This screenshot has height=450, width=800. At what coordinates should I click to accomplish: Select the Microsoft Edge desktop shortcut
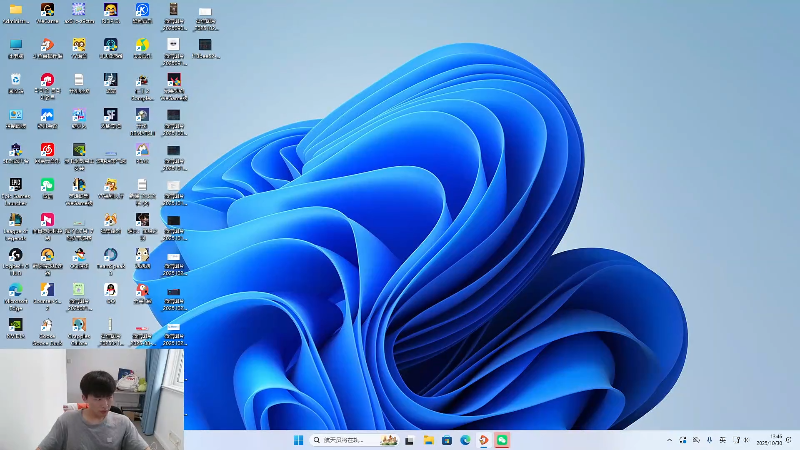tap(16, 291)
